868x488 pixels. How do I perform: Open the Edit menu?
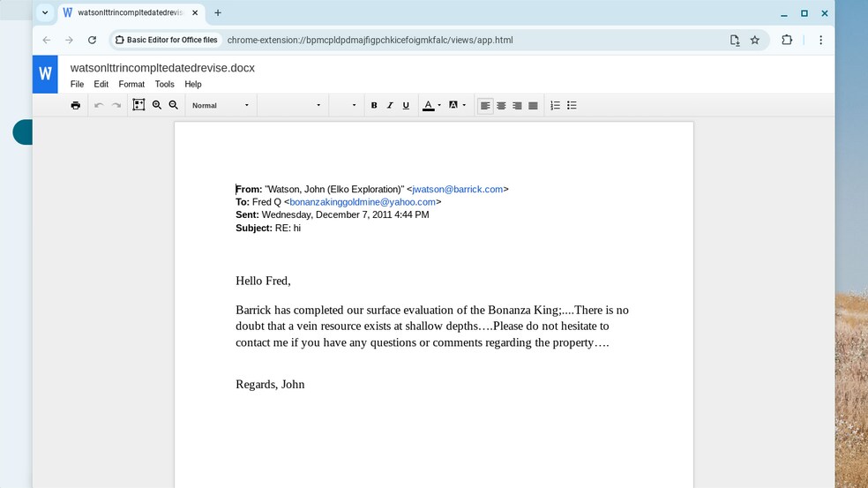tap(101, 84)
